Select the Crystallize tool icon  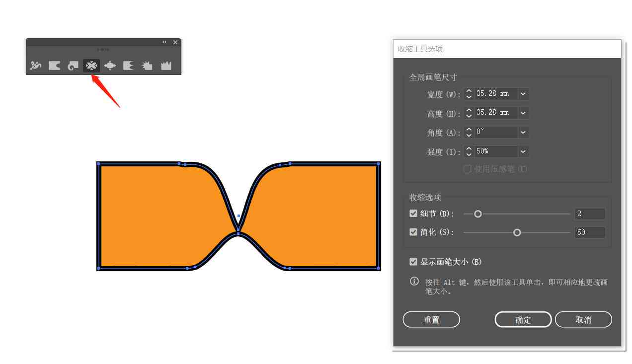click(x=147, y=66)
